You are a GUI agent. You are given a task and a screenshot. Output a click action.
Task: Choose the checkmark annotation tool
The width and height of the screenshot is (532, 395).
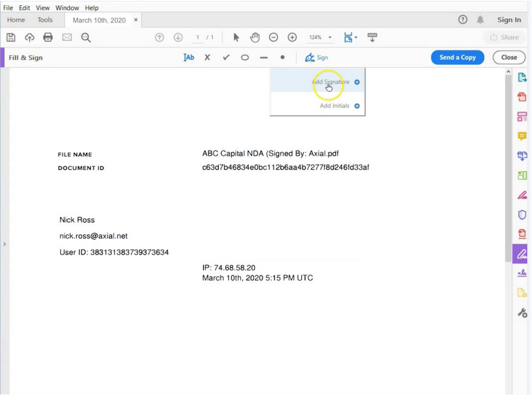tap(226, 57)
